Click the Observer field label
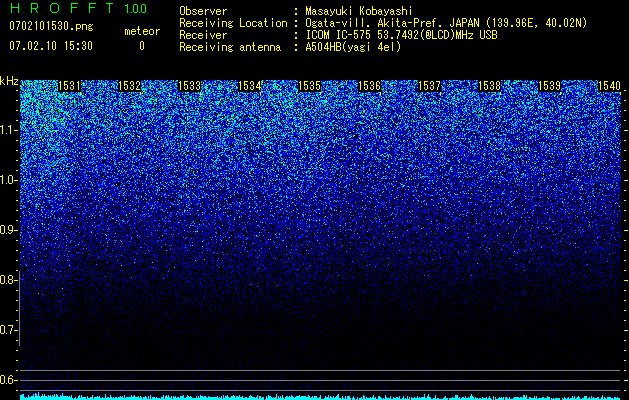Viewport: 629px width, 400px height. 203,11
